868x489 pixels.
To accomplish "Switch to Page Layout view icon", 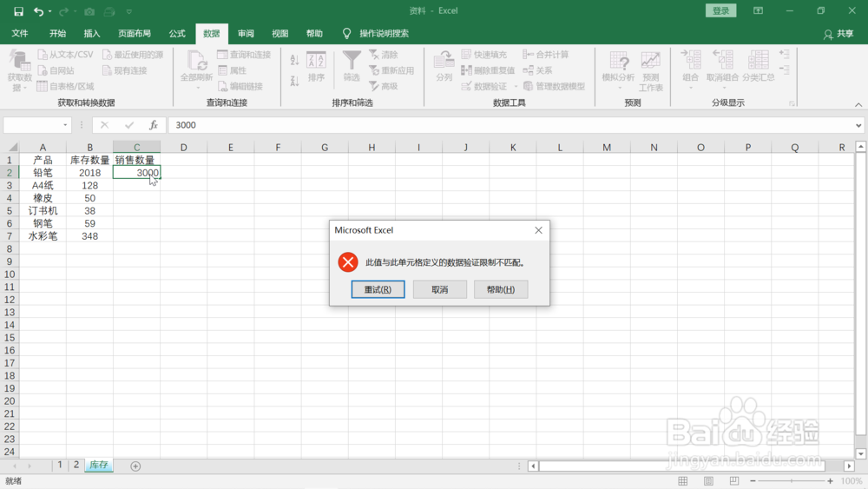I will coord(708,480).
